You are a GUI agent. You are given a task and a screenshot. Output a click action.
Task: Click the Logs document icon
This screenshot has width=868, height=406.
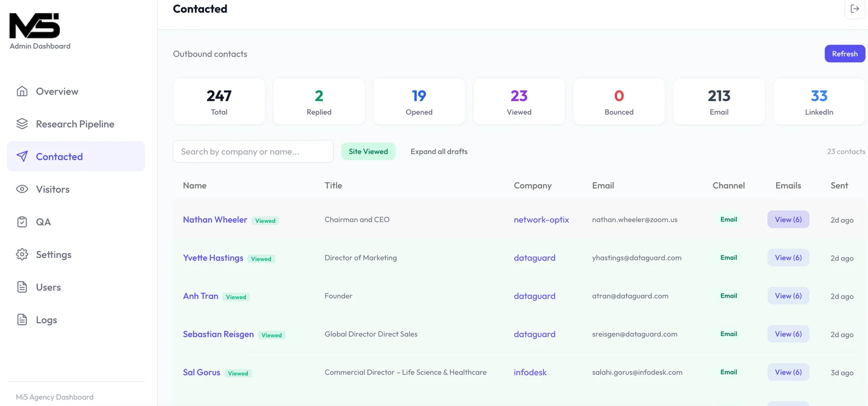pyautogui.click(x=22, y=319)
